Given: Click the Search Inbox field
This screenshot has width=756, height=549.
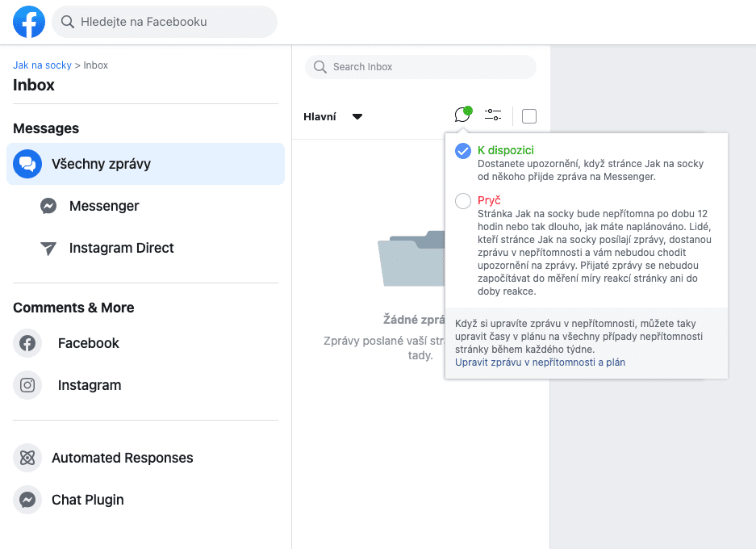Looking at the screenshot, I should (420, 67).
